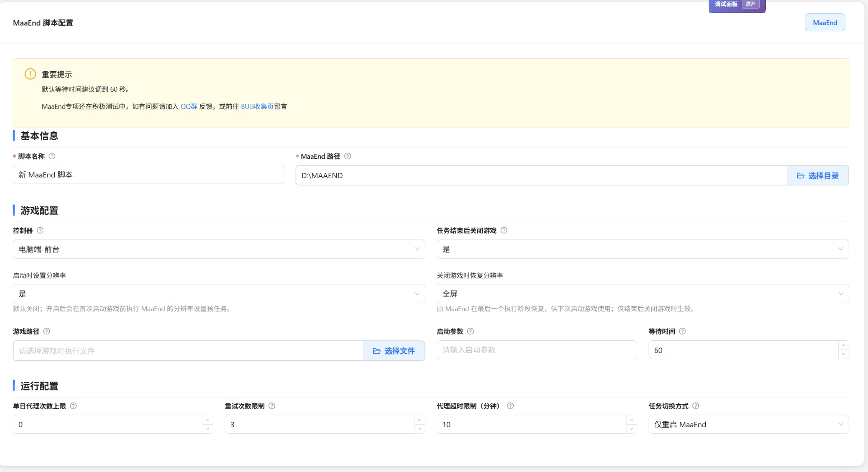Open the BUG收集页 link

click(x=257, y=106)
